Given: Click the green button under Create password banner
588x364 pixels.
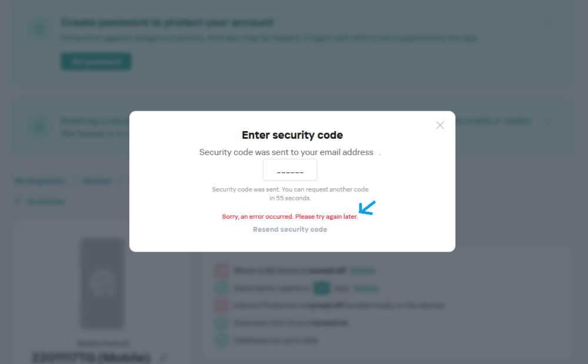Looking at the screenshot, I should (x=96, y=61).
